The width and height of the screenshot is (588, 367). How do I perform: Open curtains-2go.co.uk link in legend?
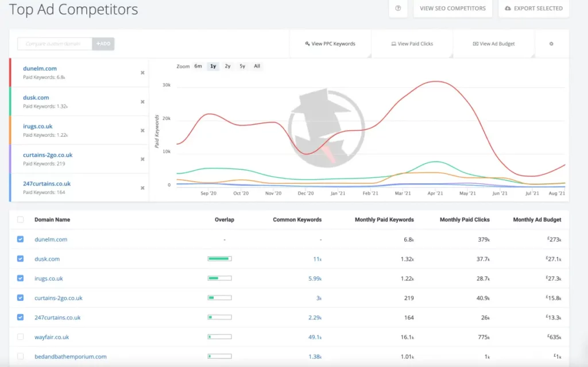click(x=48, y=155)
